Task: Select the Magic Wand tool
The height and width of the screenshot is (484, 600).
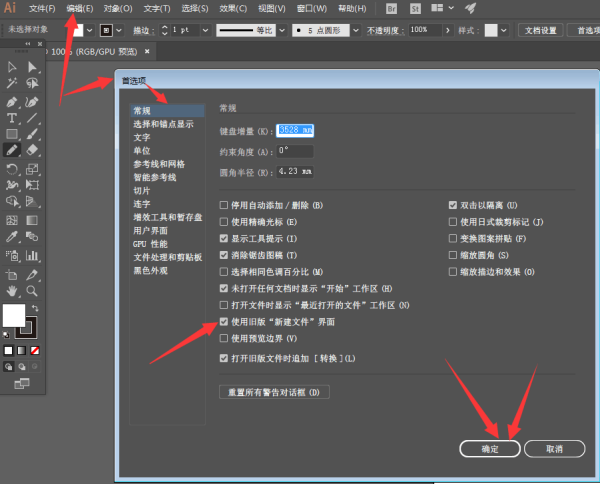Action: click(x=12, y=84)
